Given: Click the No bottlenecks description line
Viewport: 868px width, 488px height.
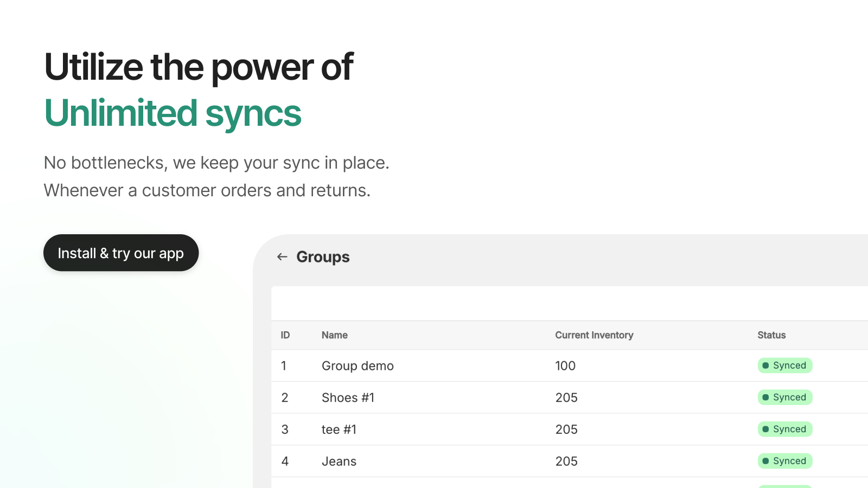Looking at the screenshot, I should click(x=216, y=163).
